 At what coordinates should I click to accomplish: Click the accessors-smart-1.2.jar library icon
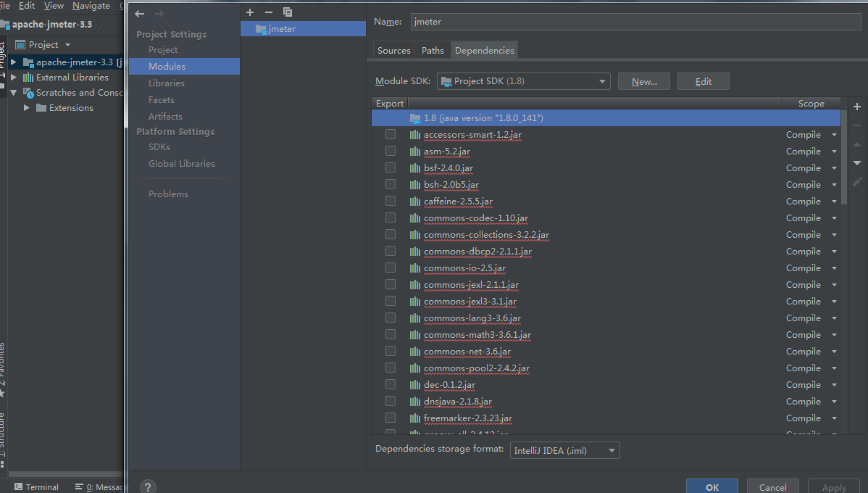click(x=415, y=135)
